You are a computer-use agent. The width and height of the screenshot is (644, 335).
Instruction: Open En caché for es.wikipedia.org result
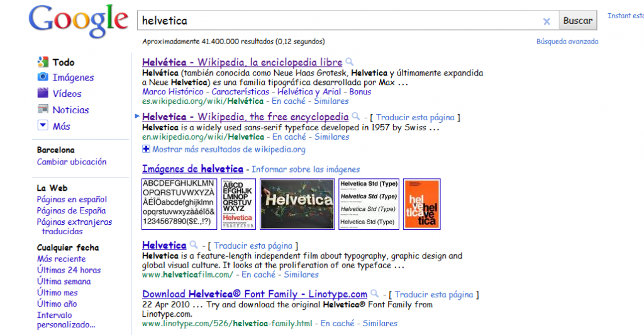(x=289, y=101)
